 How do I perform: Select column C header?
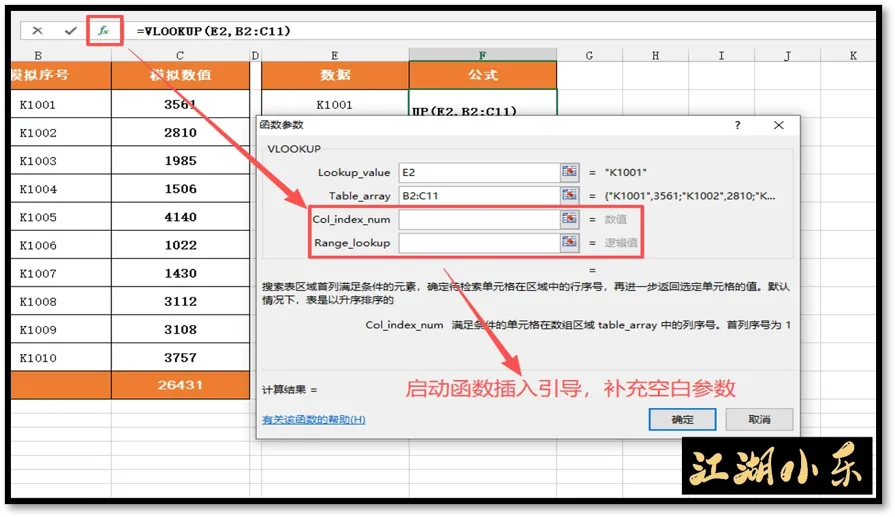coord(180,55)
